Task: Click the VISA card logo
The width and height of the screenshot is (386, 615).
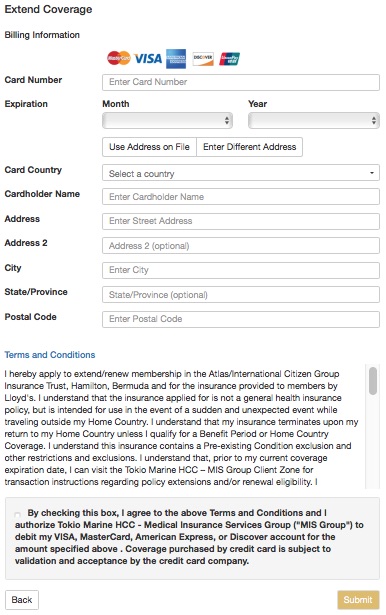Action: [148, 58]
